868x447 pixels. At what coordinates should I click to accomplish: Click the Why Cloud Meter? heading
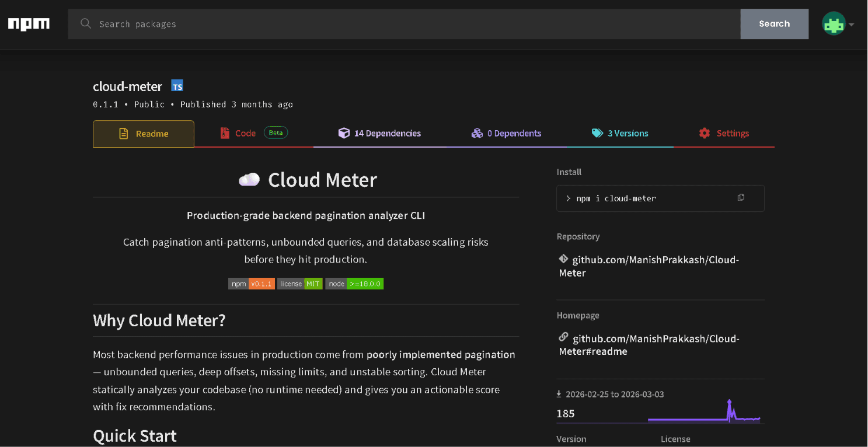coord(159,320)
